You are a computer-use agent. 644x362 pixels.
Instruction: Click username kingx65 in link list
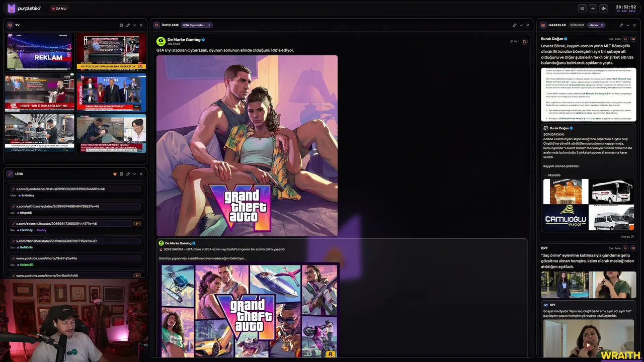click(x=26, y=213)
